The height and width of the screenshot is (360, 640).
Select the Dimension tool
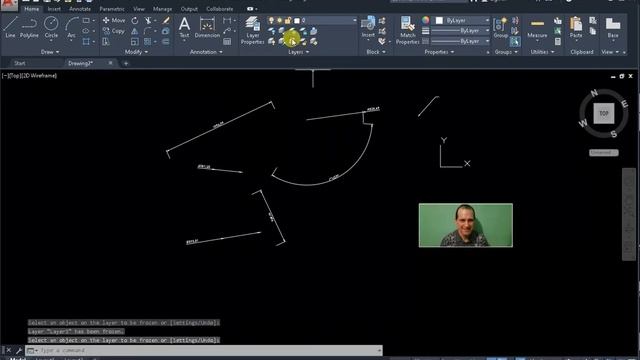pyautogui.click(x=207, y=28)
